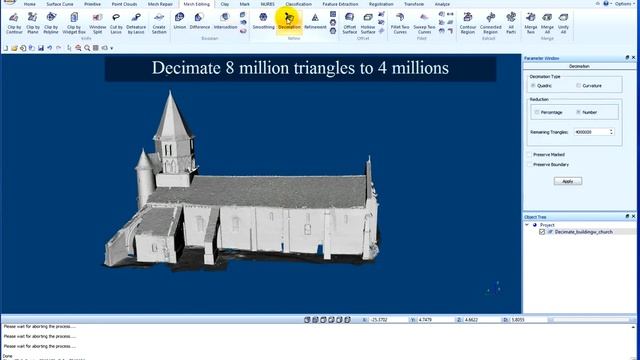Activate the Window Split tool
Screen dimensions: 640x360
[97, 23]
